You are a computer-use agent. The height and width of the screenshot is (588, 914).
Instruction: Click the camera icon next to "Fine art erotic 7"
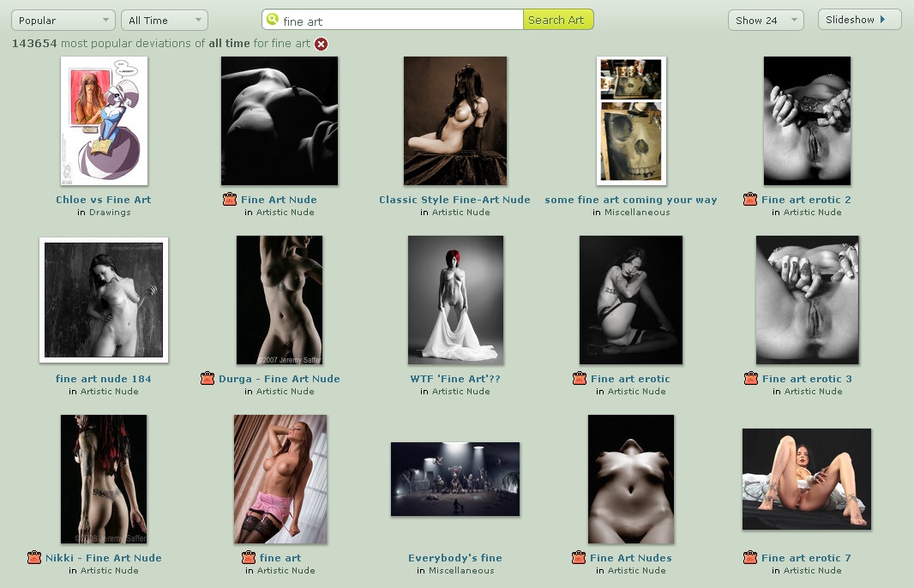click(750, 557)
